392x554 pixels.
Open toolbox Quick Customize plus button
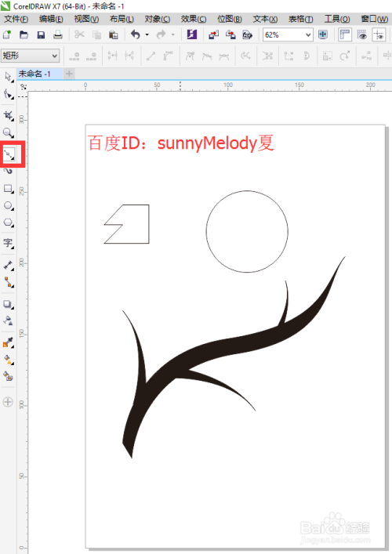pos(8,402)
